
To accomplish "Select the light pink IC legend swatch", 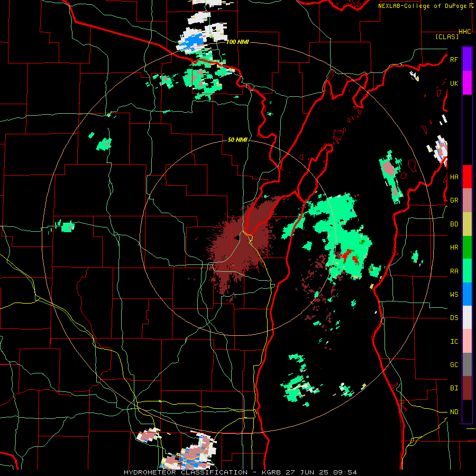I will point(467,341).
